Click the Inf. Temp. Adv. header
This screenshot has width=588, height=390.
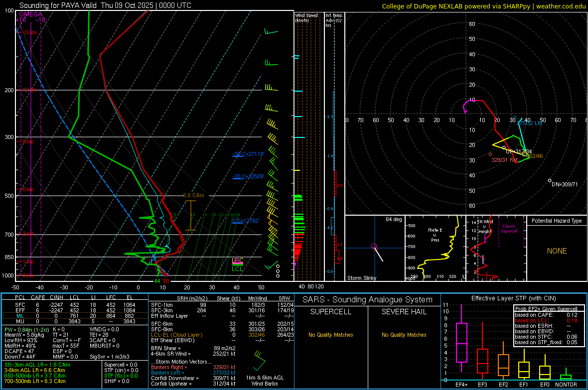334,20
